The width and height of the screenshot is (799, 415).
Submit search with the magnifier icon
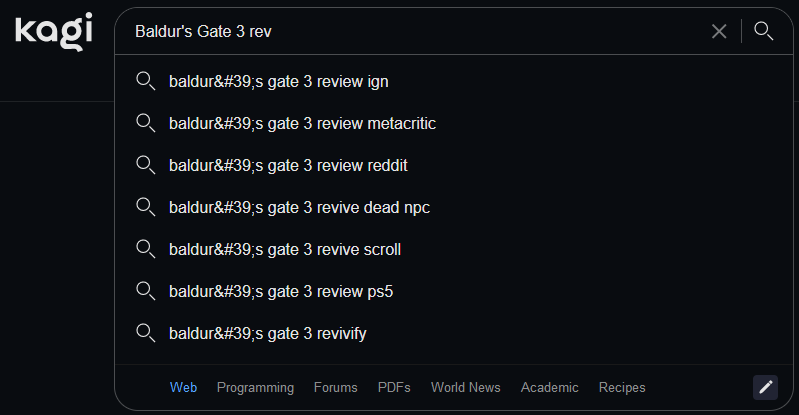[763, 31]
